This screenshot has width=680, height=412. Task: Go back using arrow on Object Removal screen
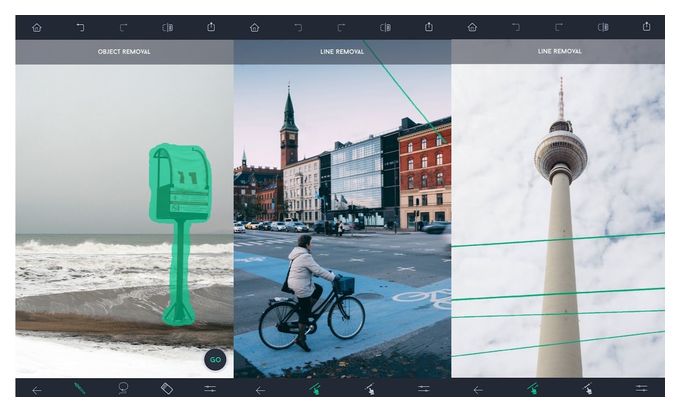(x=37, y=390)
